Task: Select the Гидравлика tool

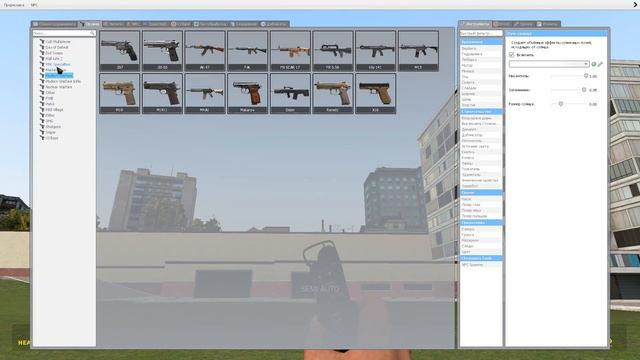Action: click(x=481, y=54)
